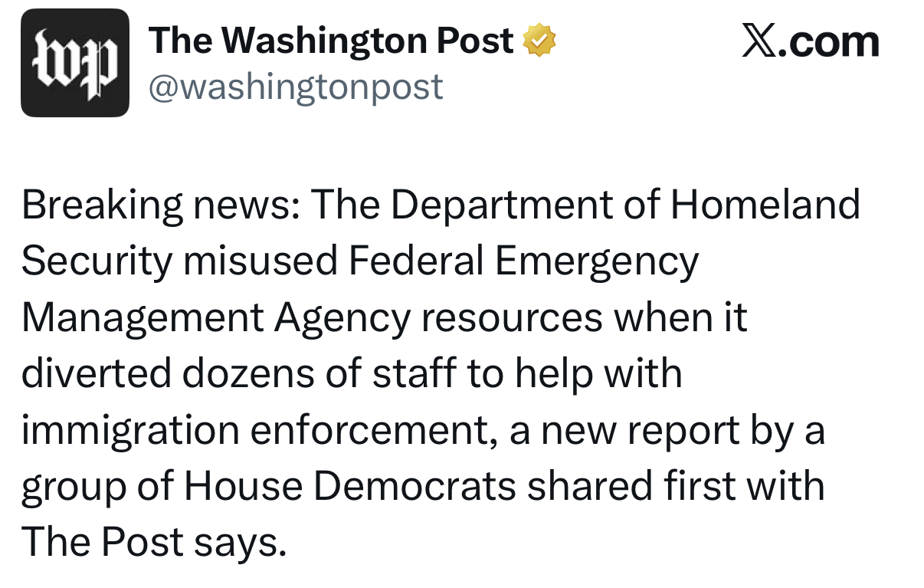This screenshot has width=924, height=588.
Task: Click the word "Security" starting line two
Action: 97,262
